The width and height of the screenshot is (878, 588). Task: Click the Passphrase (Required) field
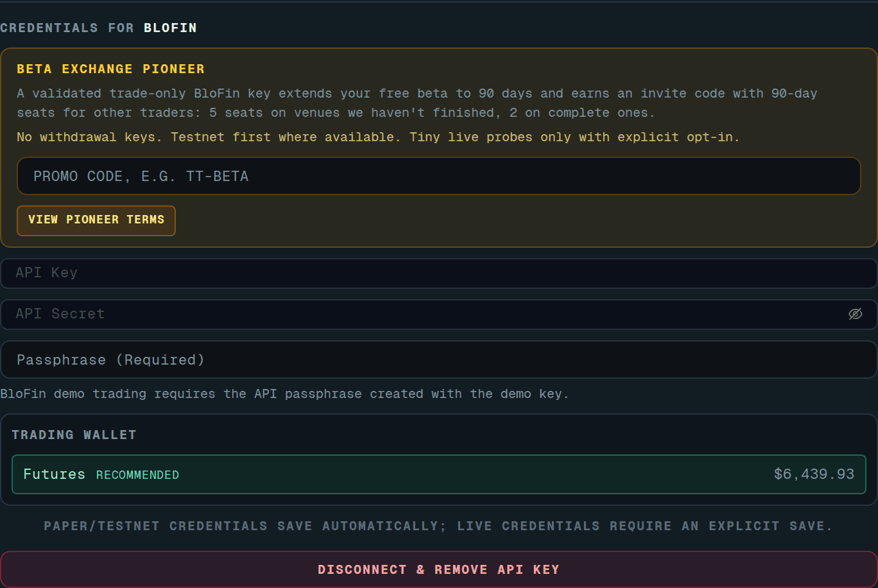[x=438, y=359]
